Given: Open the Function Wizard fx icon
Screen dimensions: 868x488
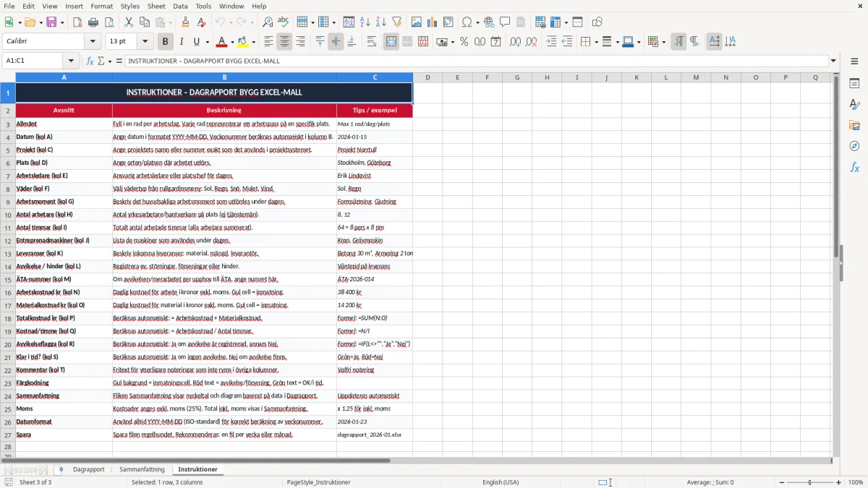Looking at the screenshot, I should (x=90, y=61).
